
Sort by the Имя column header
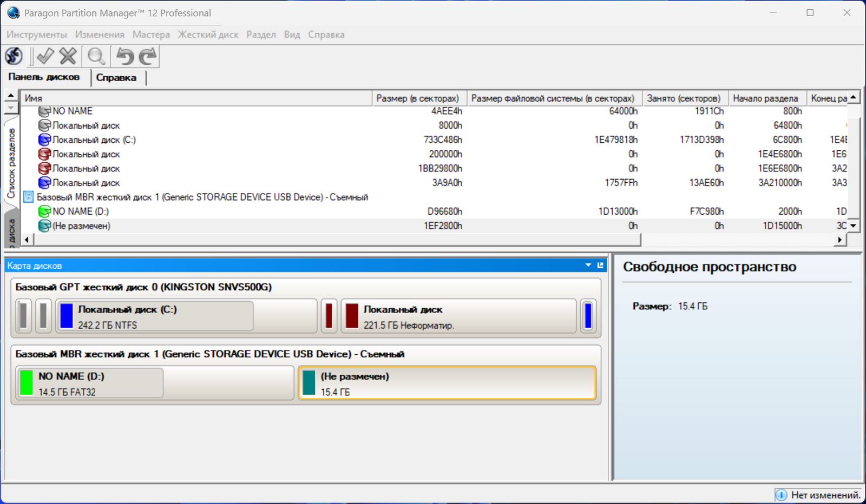coord(196,98)
